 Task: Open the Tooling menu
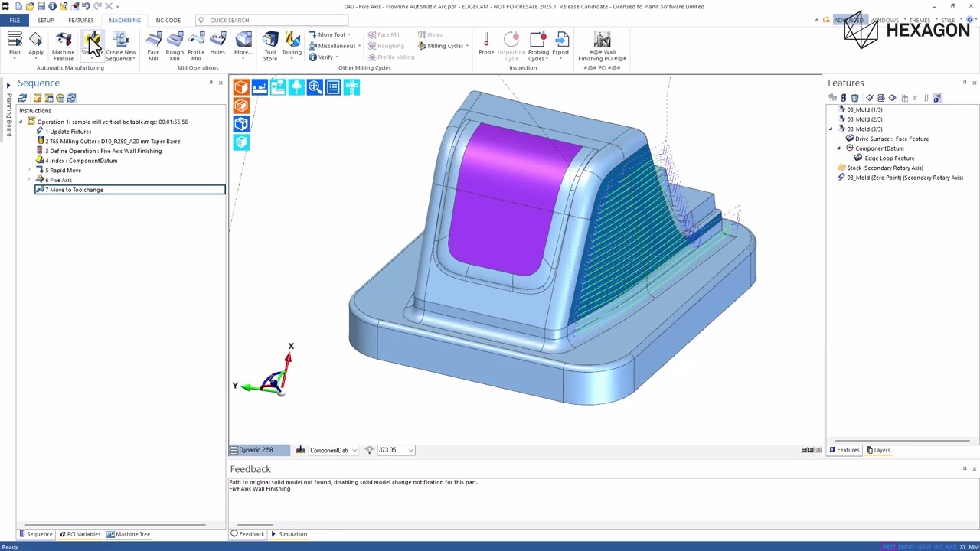tap(292, 44)
